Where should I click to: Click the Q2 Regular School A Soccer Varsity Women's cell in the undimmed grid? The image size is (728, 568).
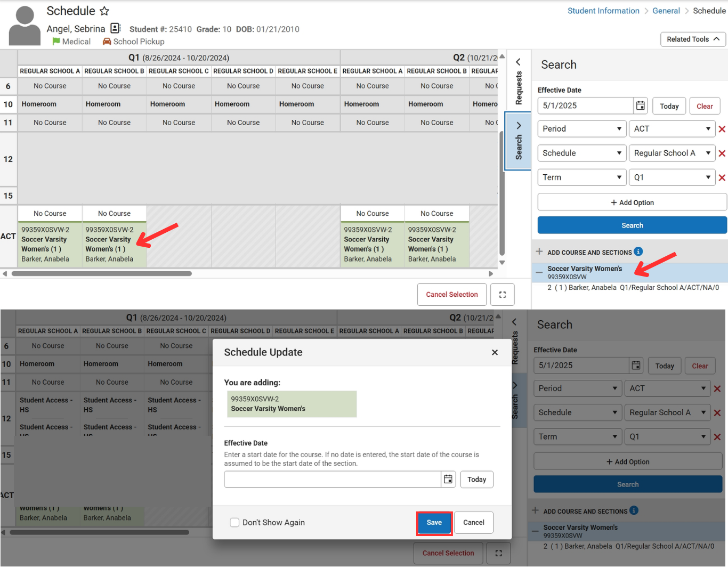[372, 245]
